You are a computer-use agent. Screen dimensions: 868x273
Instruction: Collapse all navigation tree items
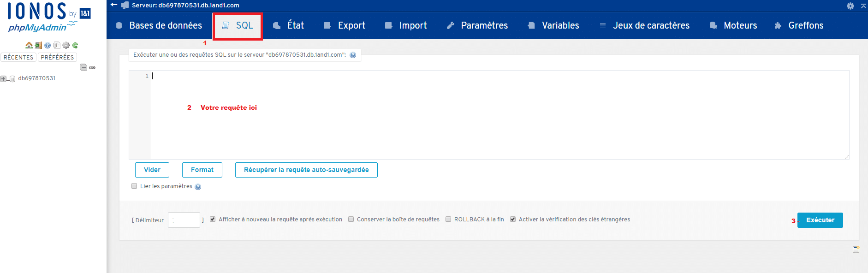(x=83, y=67)
